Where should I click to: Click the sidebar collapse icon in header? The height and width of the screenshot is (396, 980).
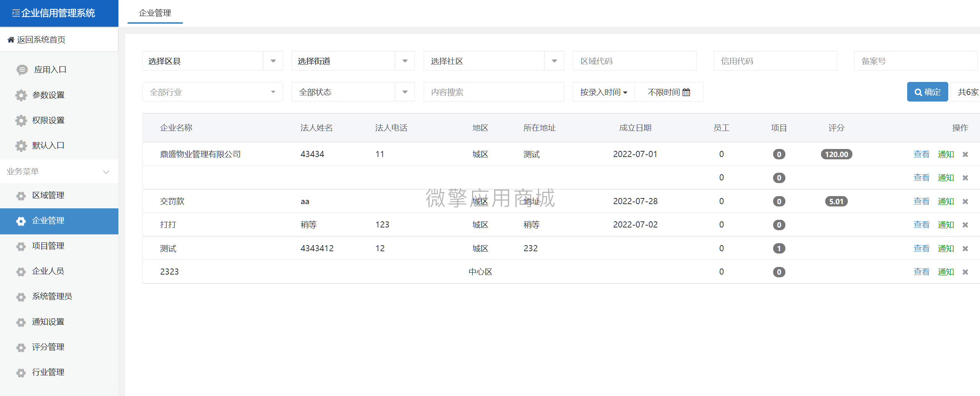point(16,13)
